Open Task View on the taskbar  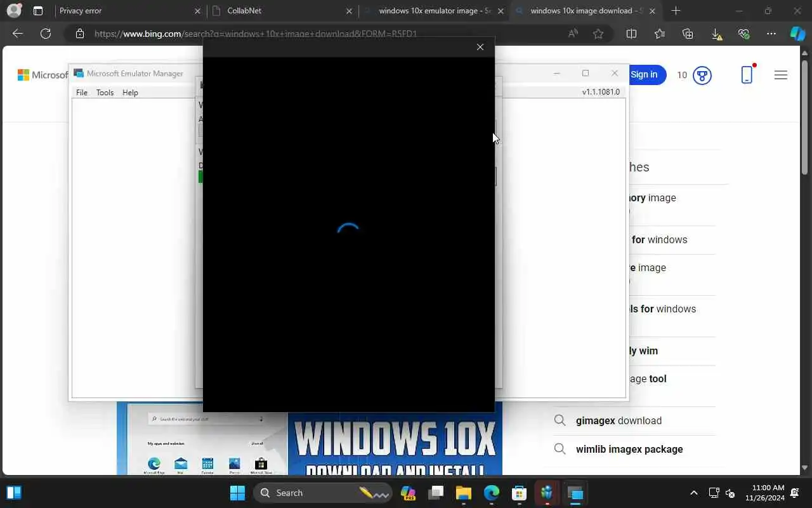[x=436, y=493]
